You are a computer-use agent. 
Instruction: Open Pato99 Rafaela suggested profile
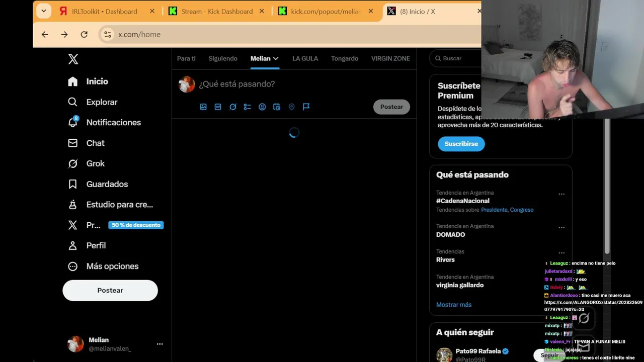tap(478, 351)
